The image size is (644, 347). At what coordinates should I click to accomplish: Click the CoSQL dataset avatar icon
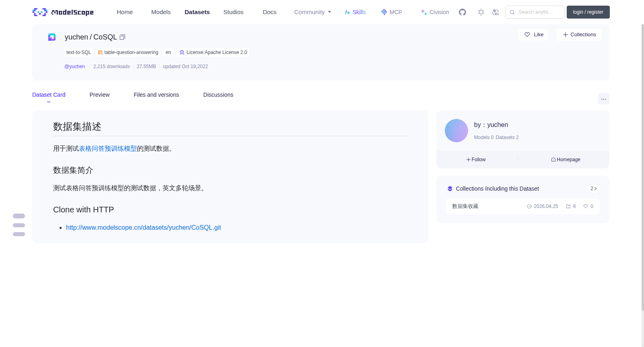pyautogui.click(x=52, y=37)
